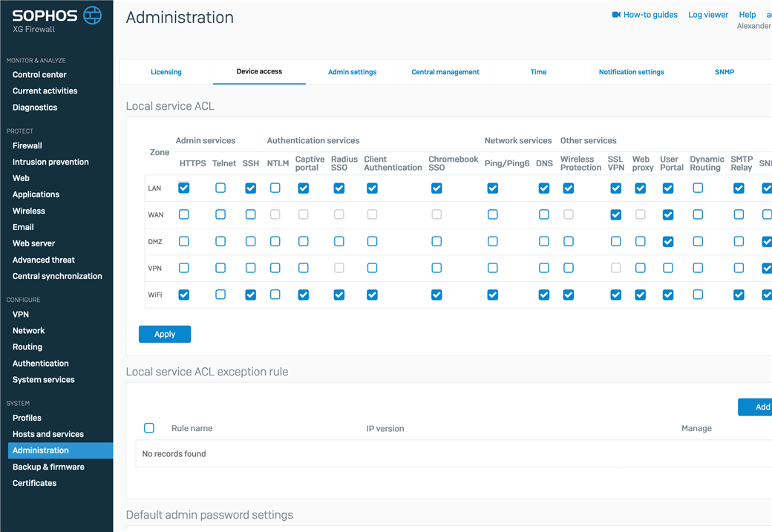772x532 pixels.
Task: Open the Notification settings tab
Action: [x=631, y=72]
